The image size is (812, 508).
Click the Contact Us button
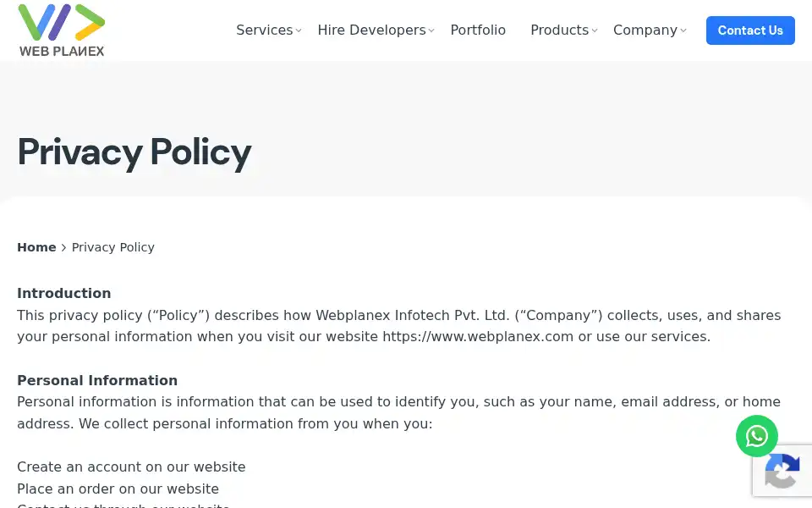point(750,30)
